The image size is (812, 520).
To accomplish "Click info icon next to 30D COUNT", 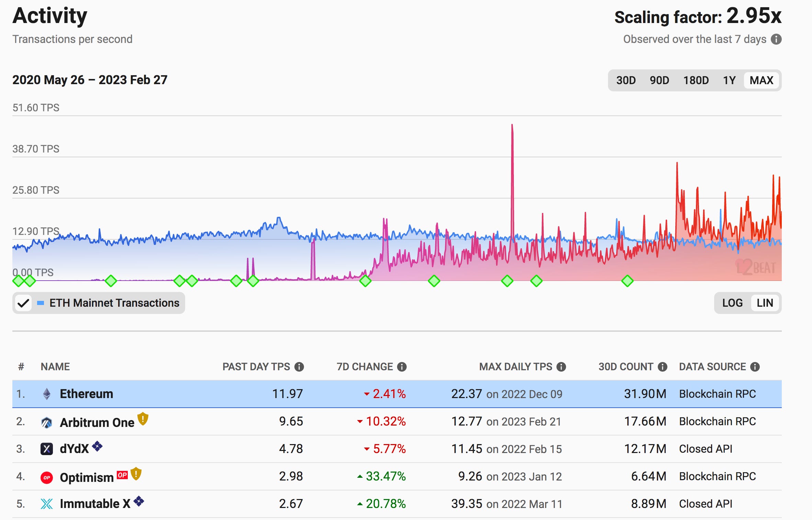I will [x=663, y=367].
